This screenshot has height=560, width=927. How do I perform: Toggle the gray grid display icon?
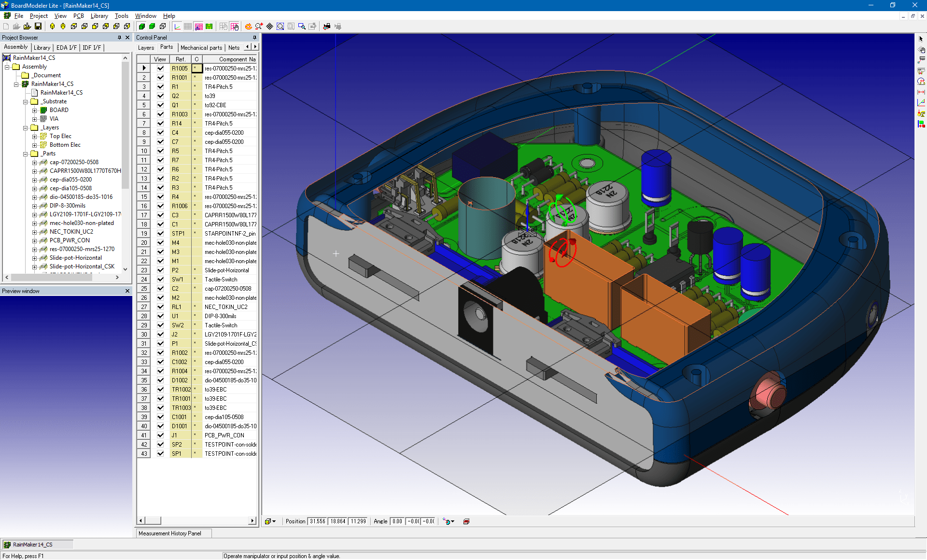click(x=188, y=27)
